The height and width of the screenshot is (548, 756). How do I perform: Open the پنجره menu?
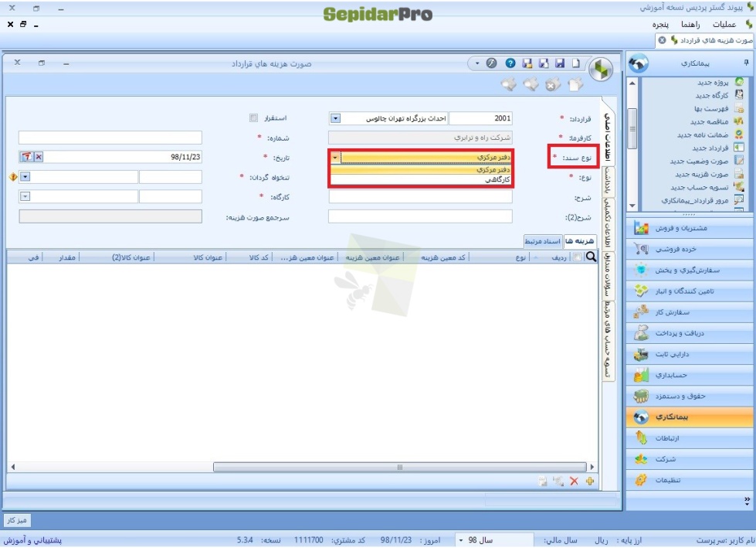[660, 24]
